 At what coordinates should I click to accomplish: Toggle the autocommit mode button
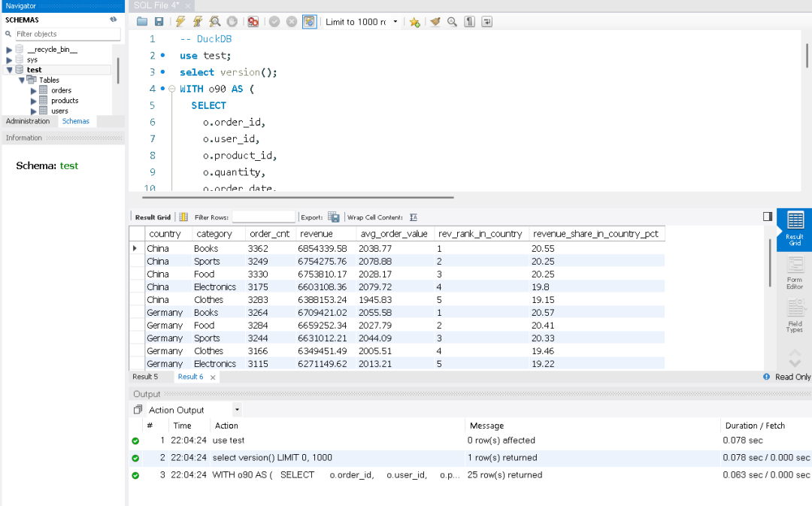309,22
